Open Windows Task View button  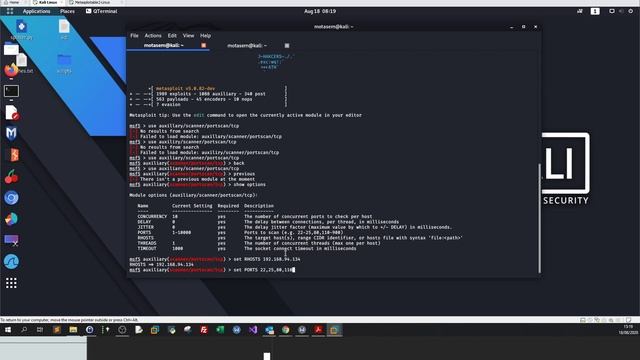(x=40, y=330)
